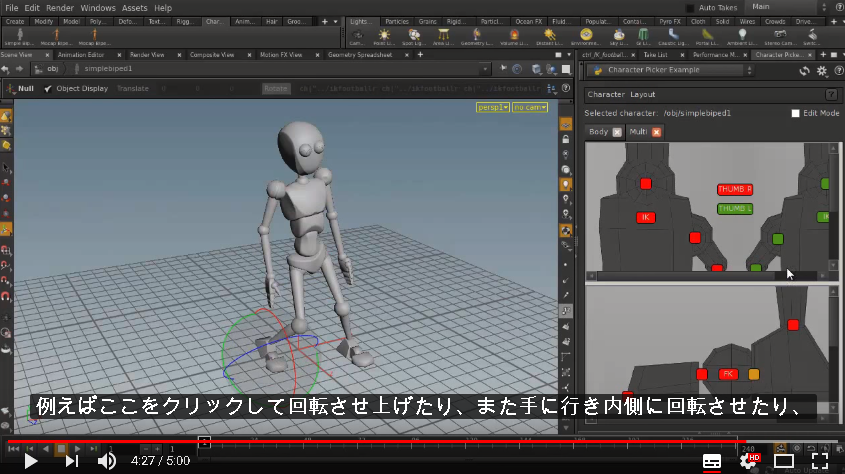
Task: Click the red YouTube progress bar
Action: [377, 442]
